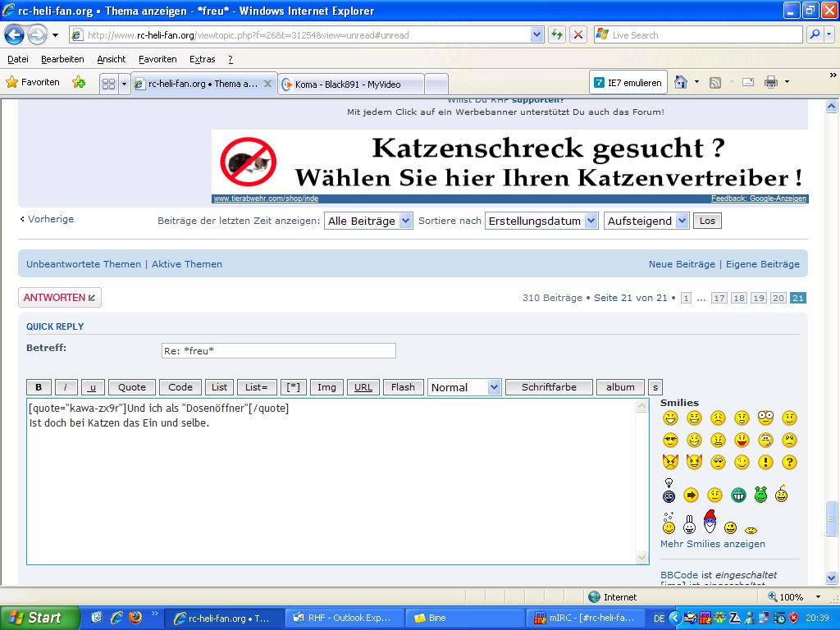This screenshot has height=630, width=840.
Task: Expand the quick tabs dropdown arrow
Action: [x=125, y=84]
